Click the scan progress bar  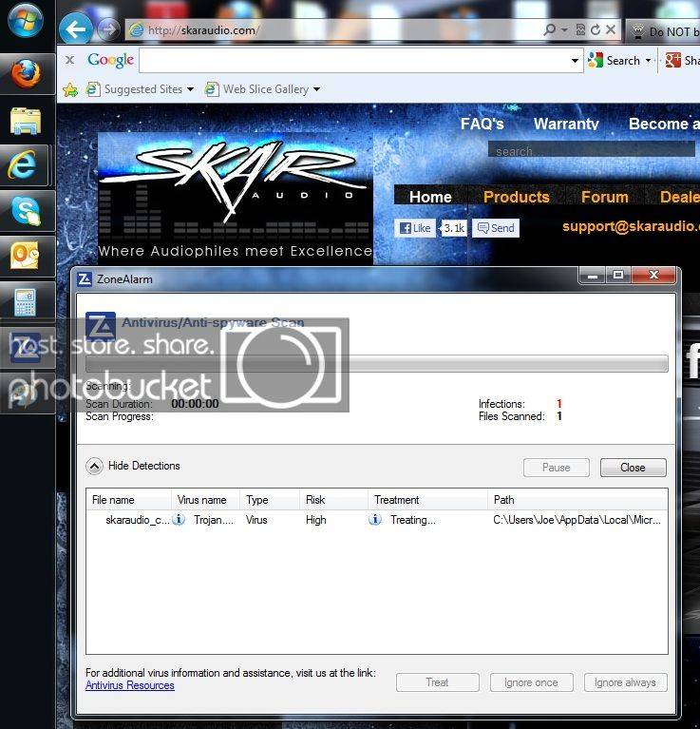pyautogui.click(x=377, y=363)
